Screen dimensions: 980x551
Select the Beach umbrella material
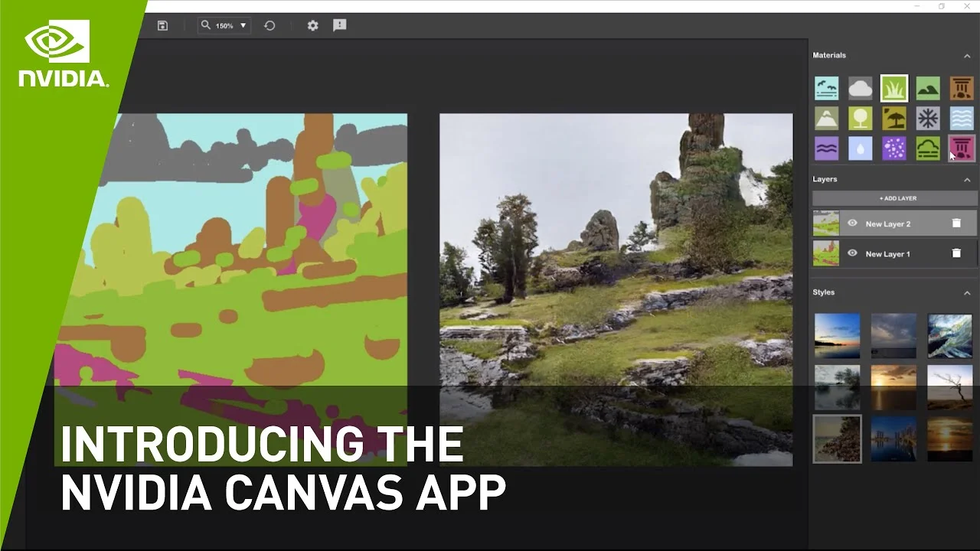click(x=893, y=119)
